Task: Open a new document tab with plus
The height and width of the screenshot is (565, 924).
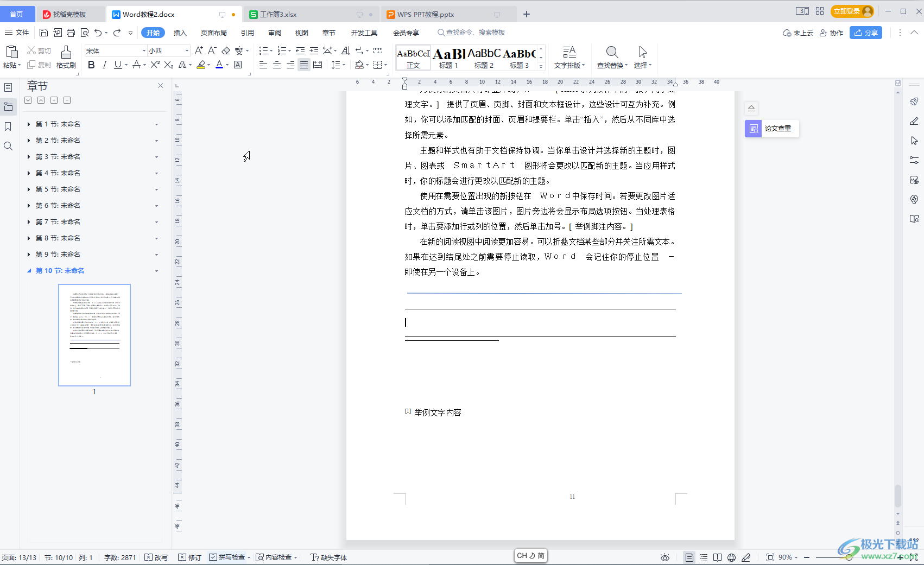Action: tap(526, 14)
